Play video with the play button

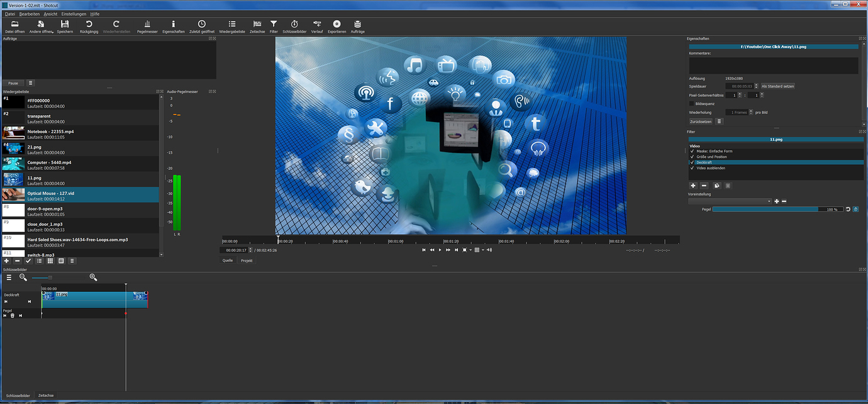[x=440, y=250]
